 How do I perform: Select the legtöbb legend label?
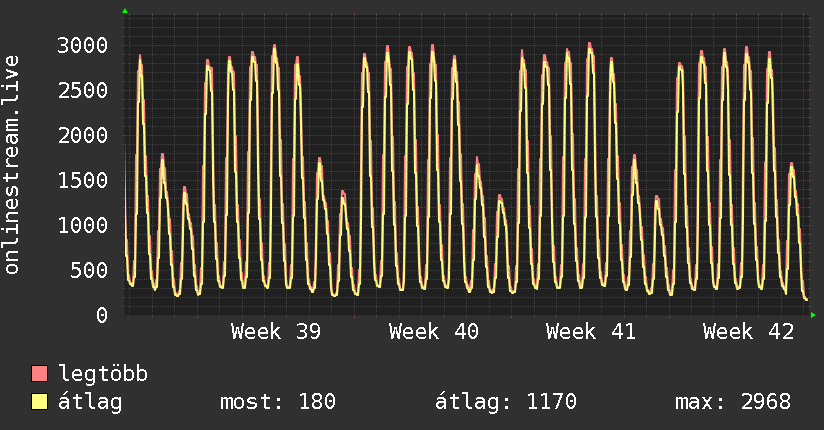coord(103,373)
